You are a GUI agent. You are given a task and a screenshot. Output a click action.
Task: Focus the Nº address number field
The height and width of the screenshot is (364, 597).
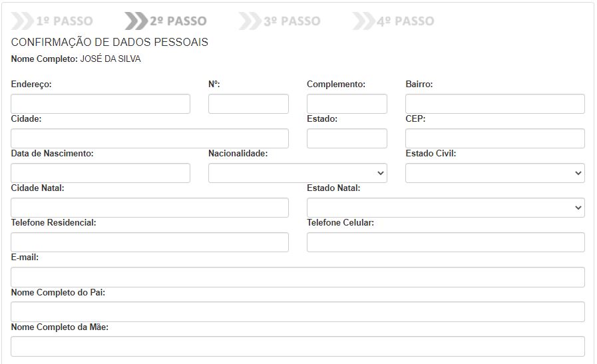tap(248, 104)
